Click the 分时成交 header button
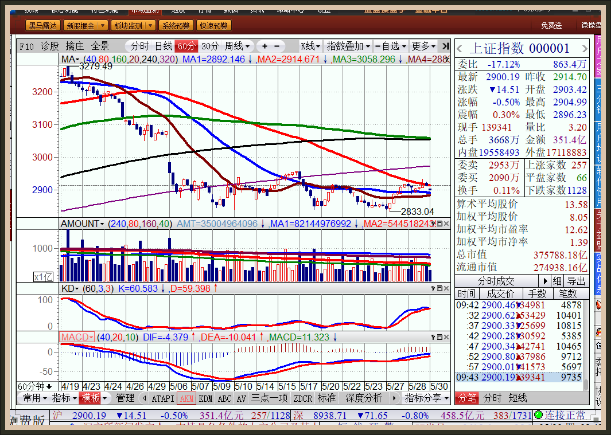 tap(496, 281)
